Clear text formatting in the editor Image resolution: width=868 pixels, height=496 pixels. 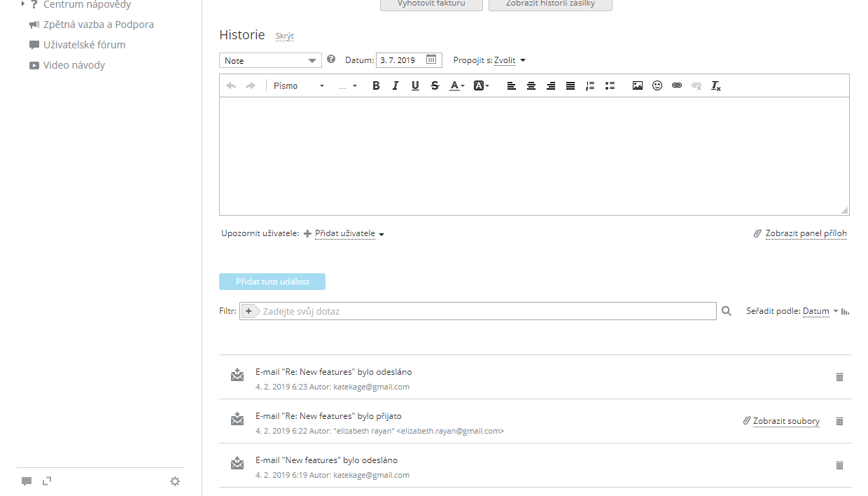point(715,85)
